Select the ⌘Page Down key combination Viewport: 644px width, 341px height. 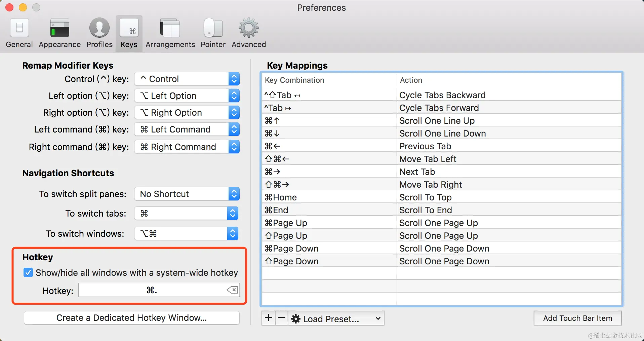[291, 249]
